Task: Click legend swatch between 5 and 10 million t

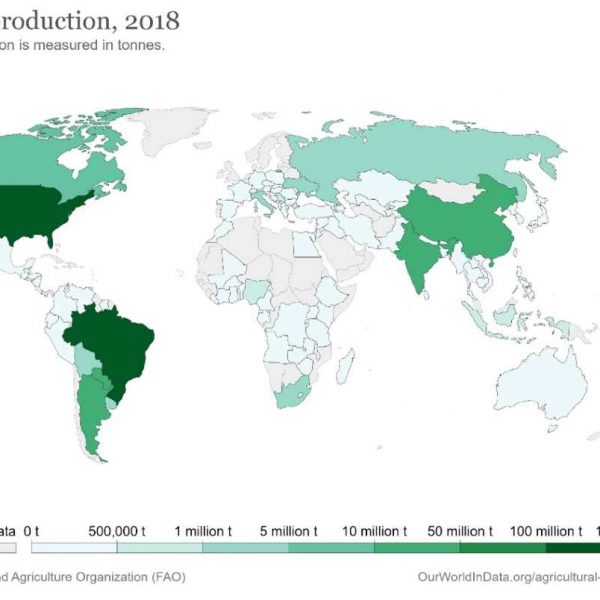Action: (331, 548)
